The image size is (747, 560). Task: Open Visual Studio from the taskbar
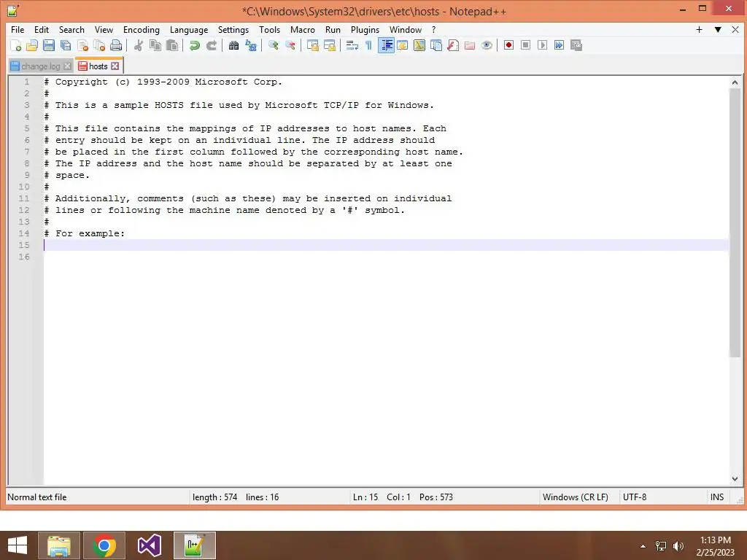click(x=149, y=545)
